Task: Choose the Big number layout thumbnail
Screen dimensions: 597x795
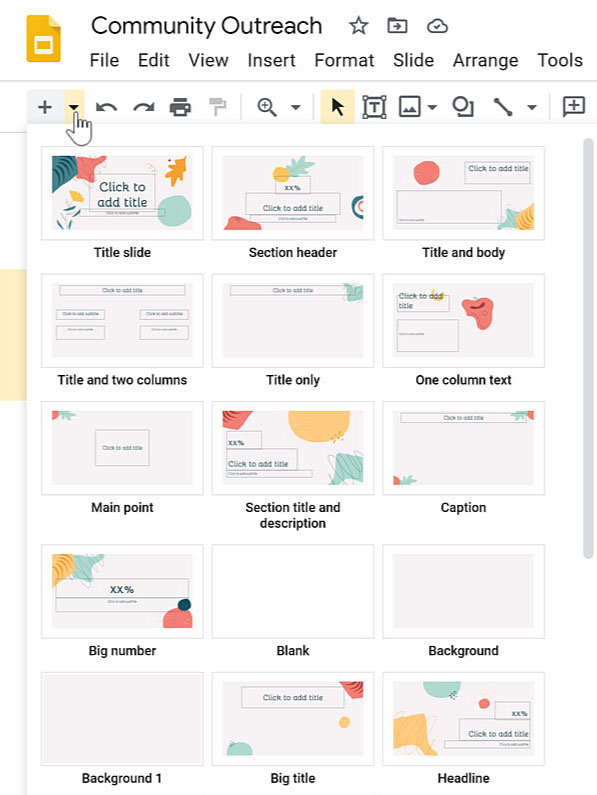Action: [122, 591]
